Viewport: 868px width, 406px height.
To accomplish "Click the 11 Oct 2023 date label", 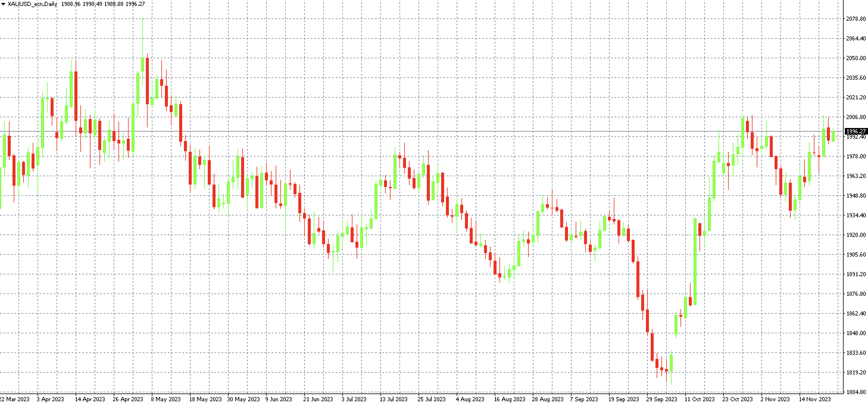I will [x=700, y=399].
